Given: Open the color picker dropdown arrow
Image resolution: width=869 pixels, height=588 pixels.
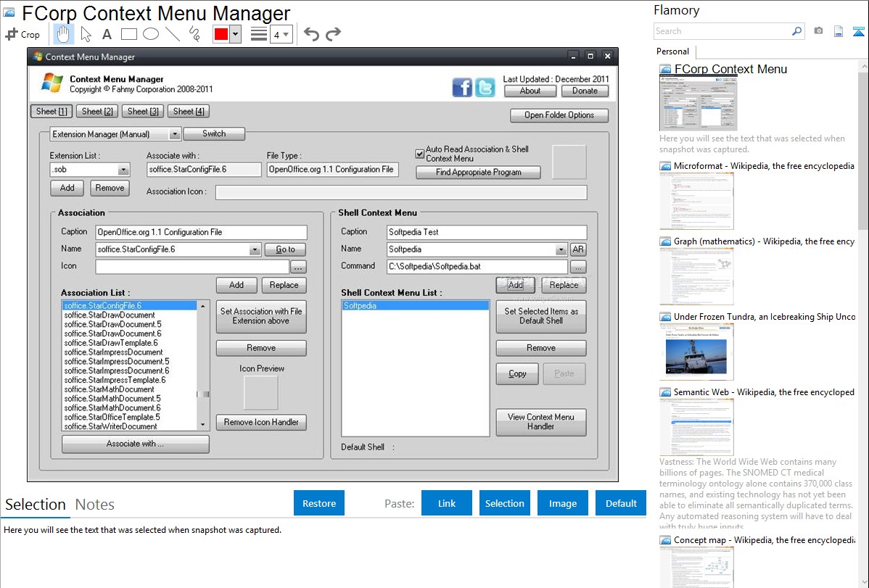Looking at the screenshot, I should (x=235, y=34).
